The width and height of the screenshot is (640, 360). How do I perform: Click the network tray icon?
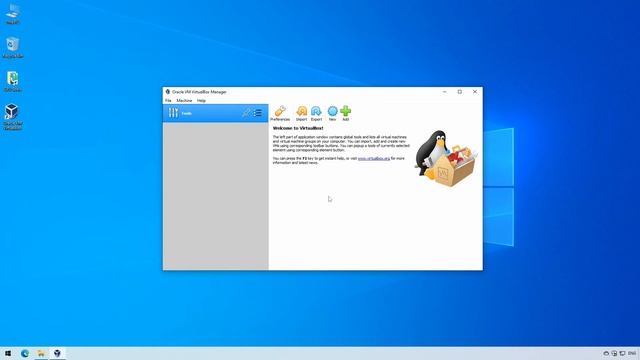622,353
